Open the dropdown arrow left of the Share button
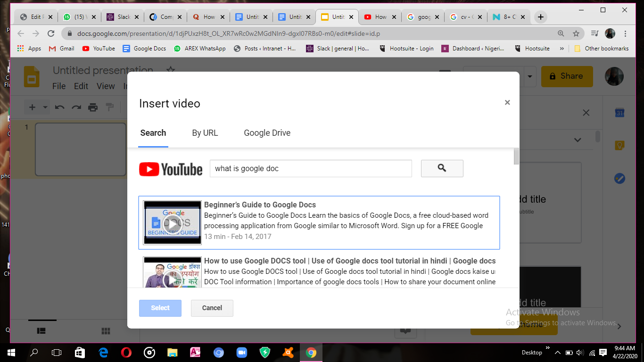644x362 pixels. 530,76
